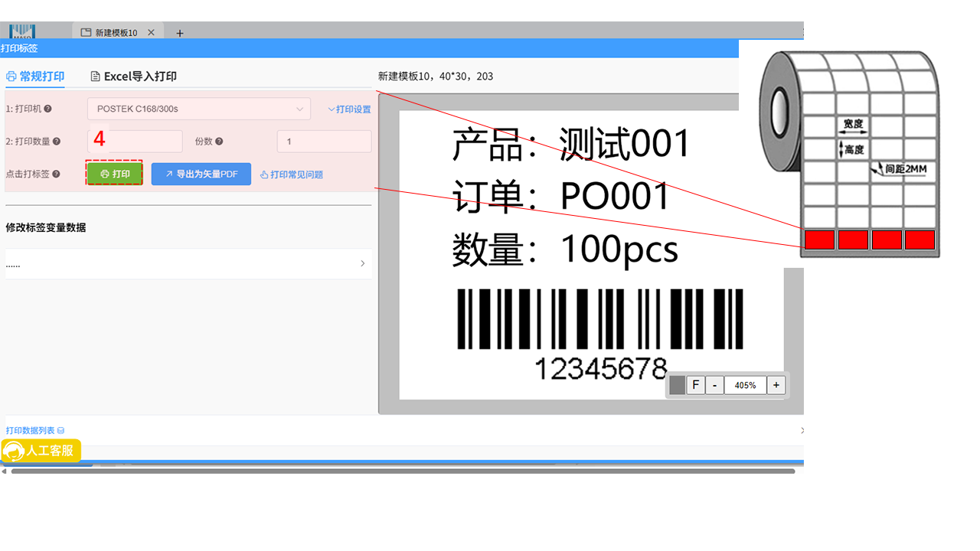Open 打印数据列表 panel
This screenshot has height=551, width=980.
pos(35,431)
